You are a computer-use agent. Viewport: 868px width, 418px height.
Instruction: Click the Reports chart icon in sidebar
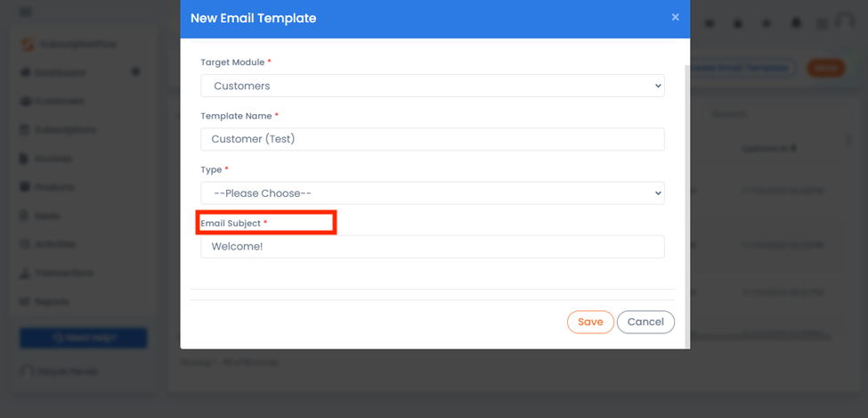24,302
